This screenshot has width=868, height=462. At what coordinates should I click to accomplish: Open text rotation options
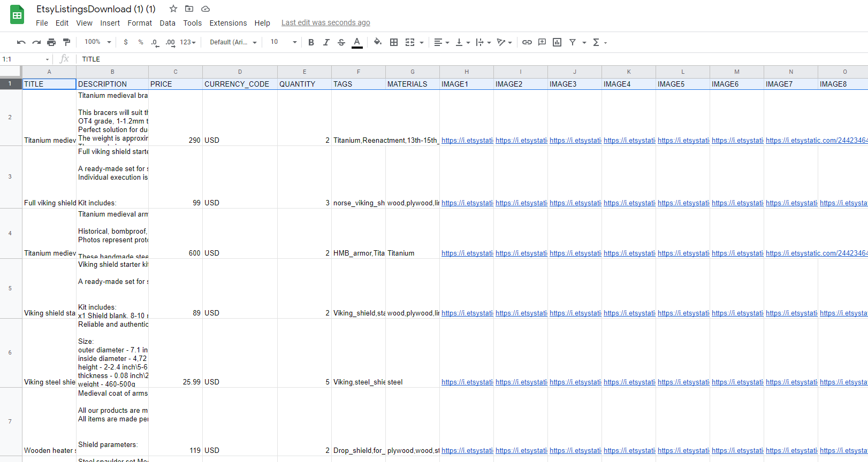[504, 42]
